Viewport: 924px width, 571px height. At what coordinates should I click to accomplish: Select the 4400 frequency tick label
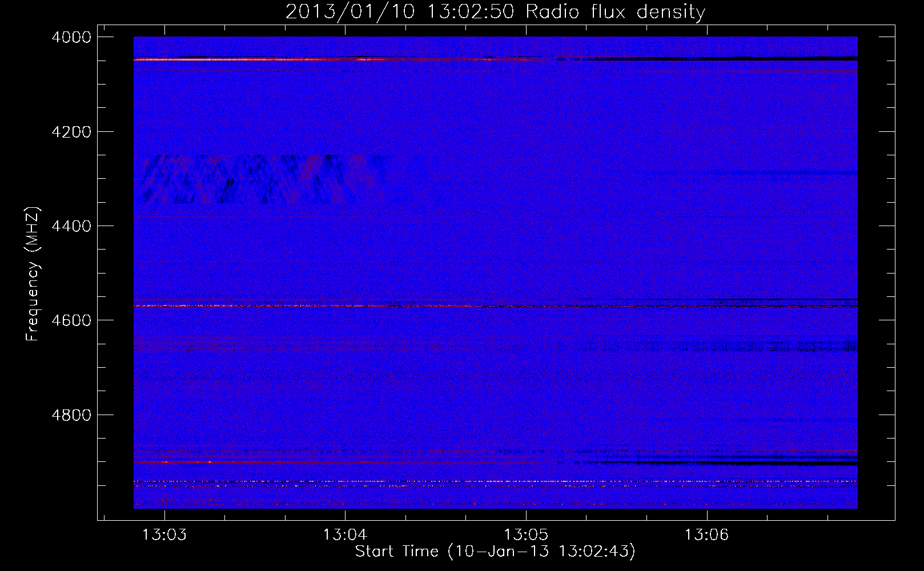click(71, 226)
